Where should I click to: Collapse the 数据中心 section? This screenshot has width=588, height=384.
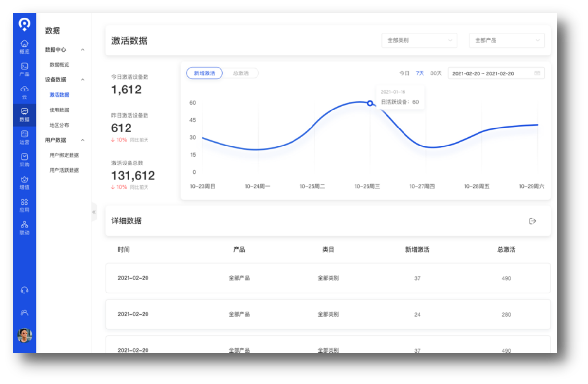pyautogui.click(x=82, y=50)
